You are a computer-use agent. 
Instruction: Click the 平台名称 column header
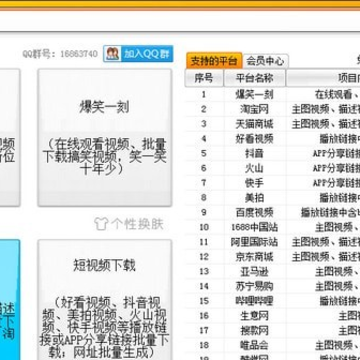coord(254,78)
